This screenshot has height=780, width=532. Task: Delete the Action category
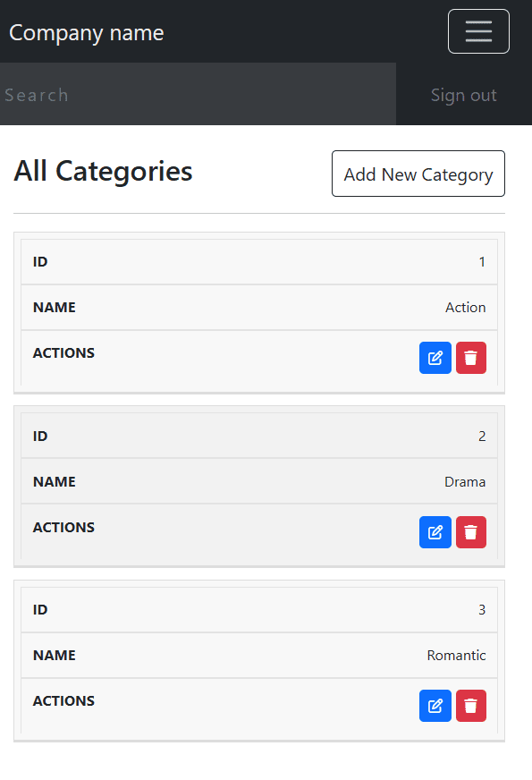tap(471, 358)
